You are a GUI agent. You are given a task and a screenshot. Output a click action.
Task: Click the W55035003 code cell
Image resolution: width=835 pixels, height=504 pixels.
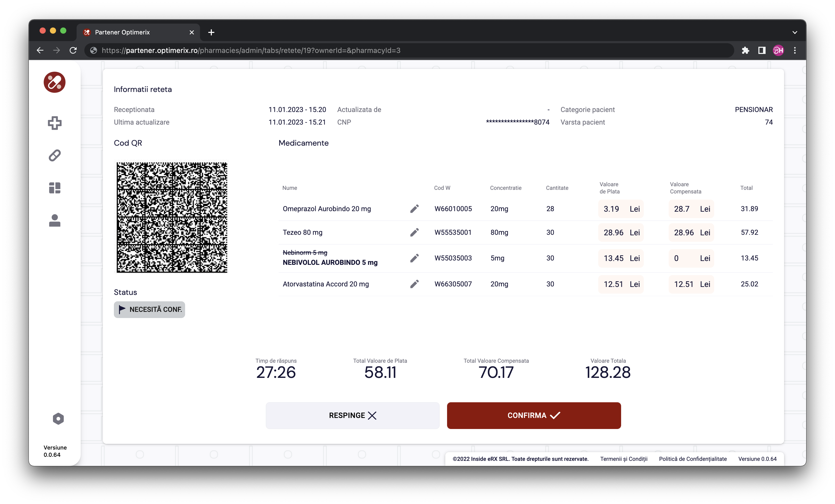(x=453, y=258)
